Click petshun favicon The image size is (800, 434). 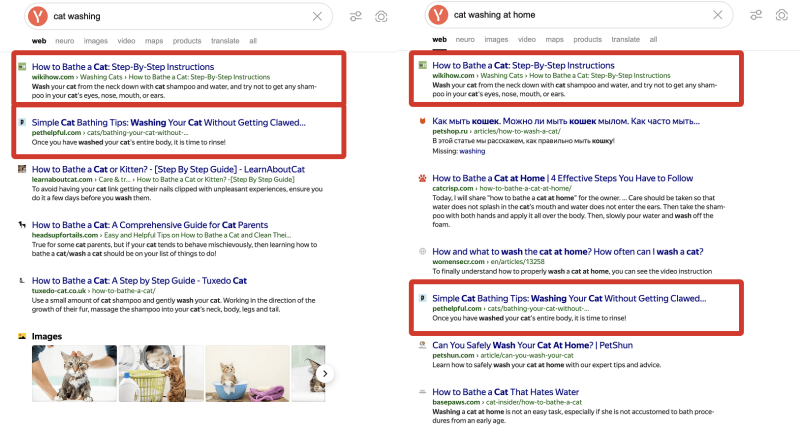pos(422,345)
